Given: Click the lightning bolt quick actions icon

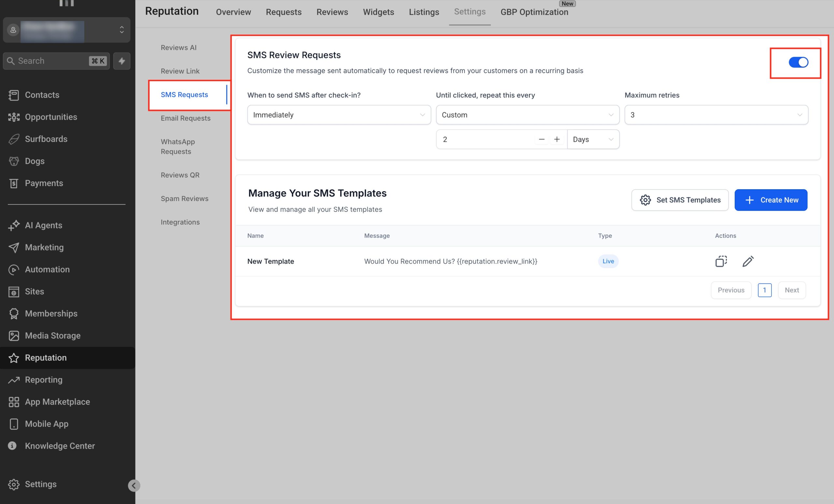Looking at the screenshot, I should point(122,61).
